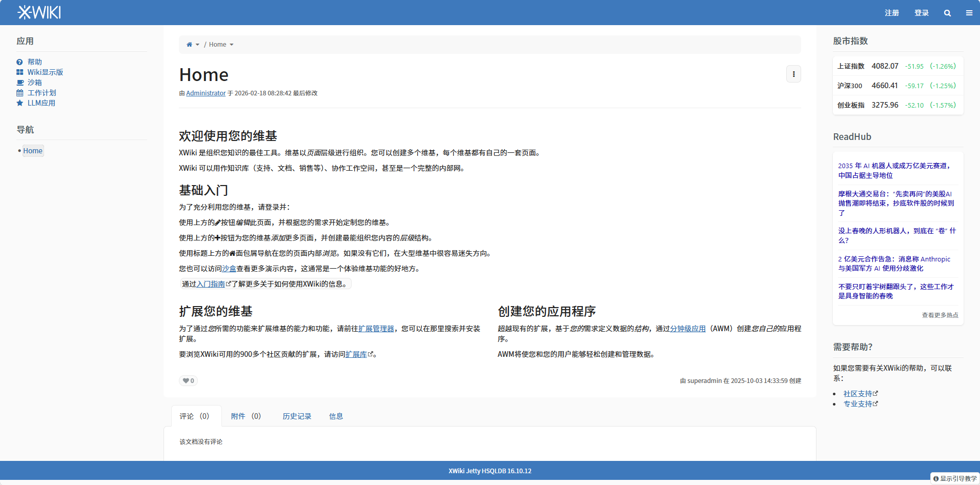Image resolution: width=980 pixels, height=485 pixels.
Task: Click the heart like button
Action: coord(188,380)
